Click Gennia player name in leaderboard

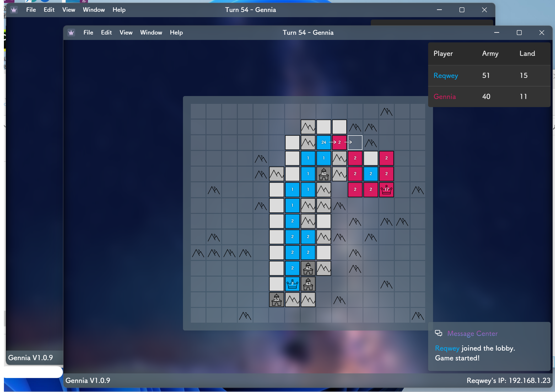[x=445, y=97]
